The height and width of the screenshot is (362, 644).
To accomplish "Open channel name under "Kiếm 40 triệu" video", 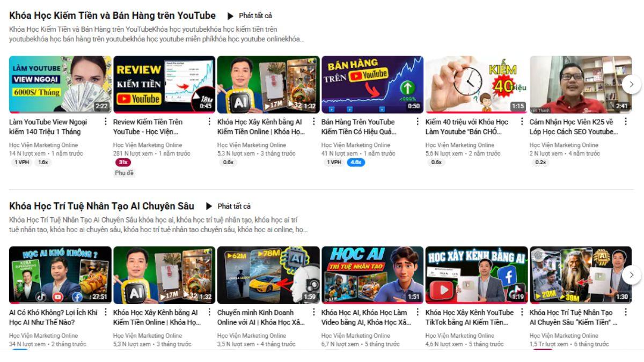I will (460, 145).
